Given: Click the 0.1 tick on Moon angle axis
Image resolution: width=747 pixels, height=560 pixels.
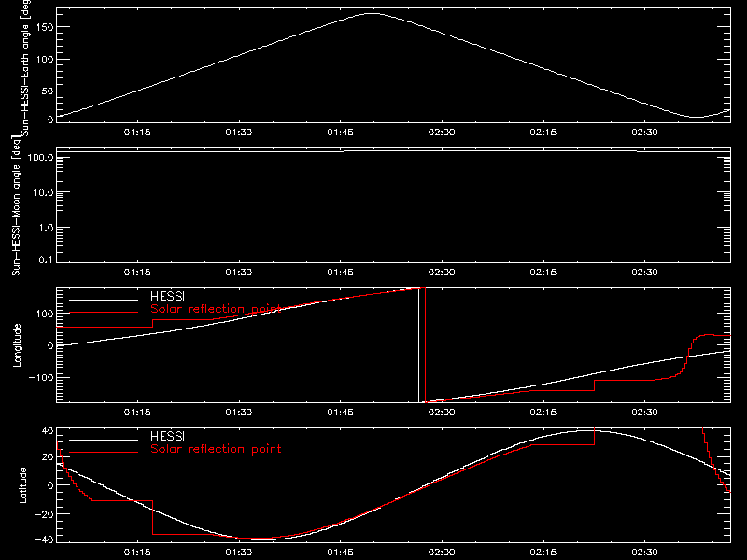Looking at the screenshot, I should [x=46, y=259].
